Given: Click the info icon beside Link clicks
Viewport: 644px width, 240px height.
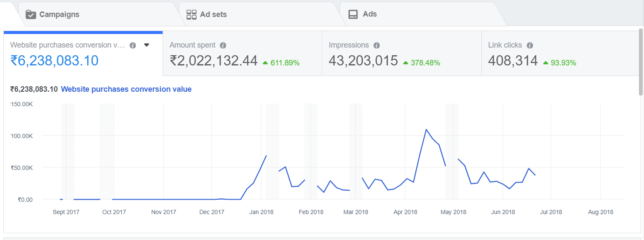Looking at the screenshot, I should point(530,45).
